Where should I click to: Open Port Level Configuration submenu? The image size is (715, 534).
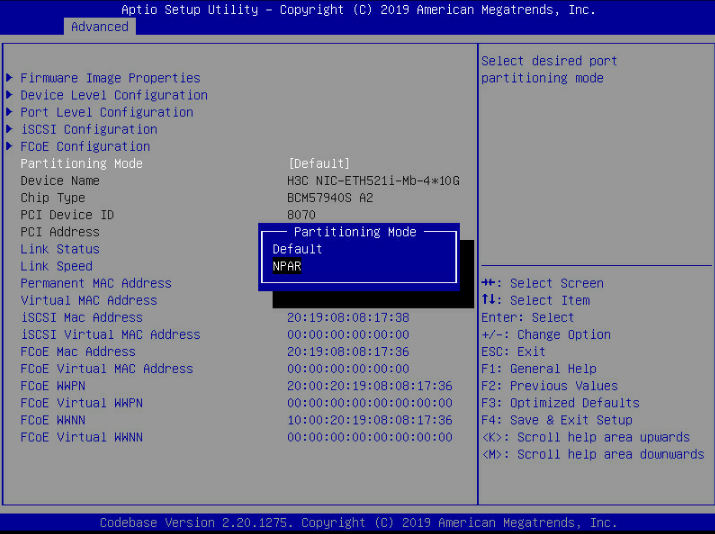pyautogui.click(x=107, y=112)
